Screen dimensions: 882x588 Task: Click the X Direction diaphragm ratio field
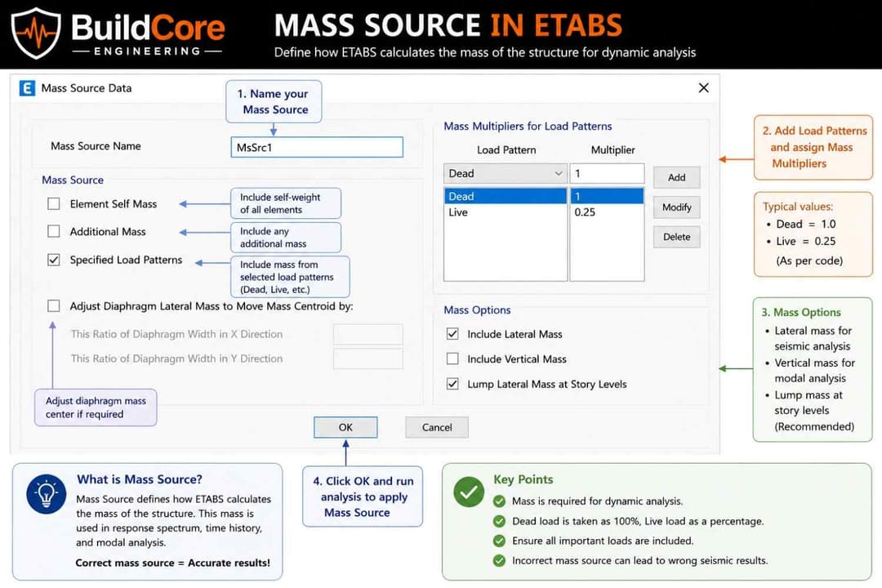click(x=367, y=334)
